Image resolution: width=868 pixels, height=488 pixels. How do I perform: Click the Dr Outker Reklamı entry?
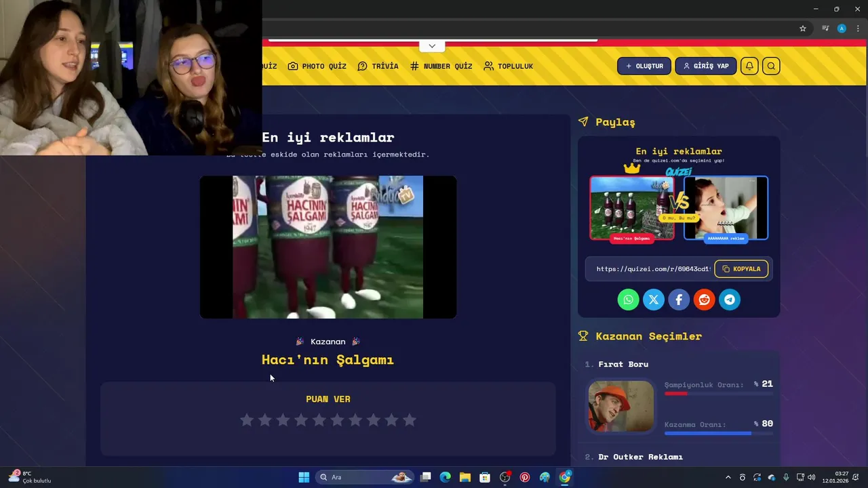pos(640,457)
